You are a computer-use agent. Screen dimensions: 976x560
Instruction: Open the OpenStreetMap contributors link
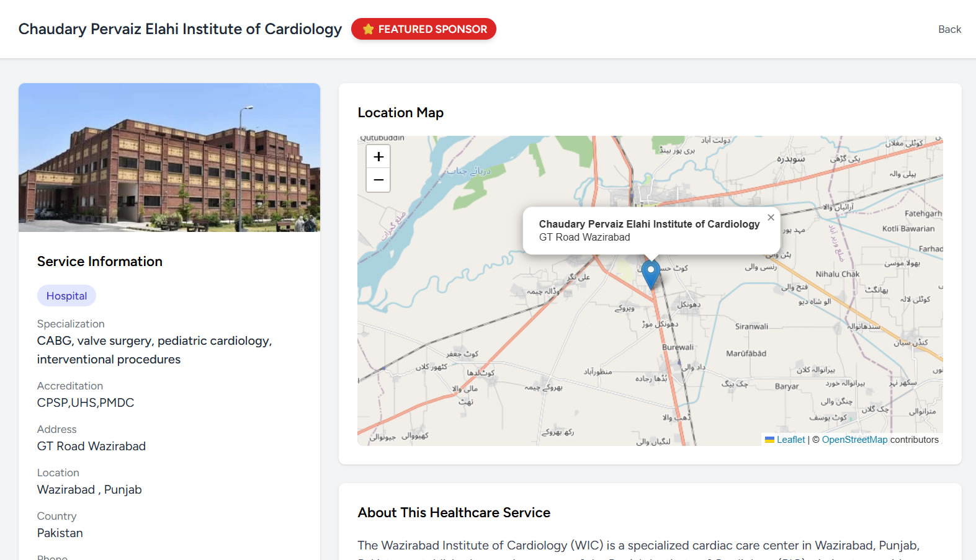pos(854,440)
